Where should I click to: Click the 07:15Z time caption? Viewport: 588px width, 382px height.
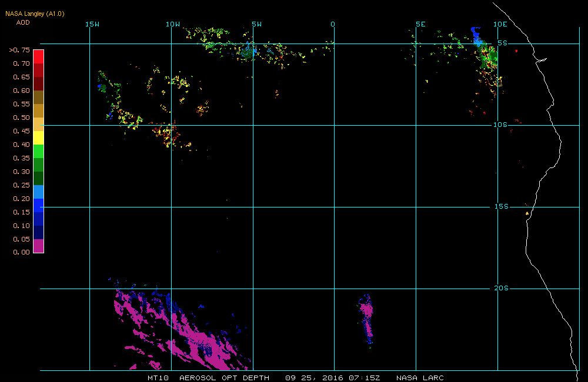365,378
